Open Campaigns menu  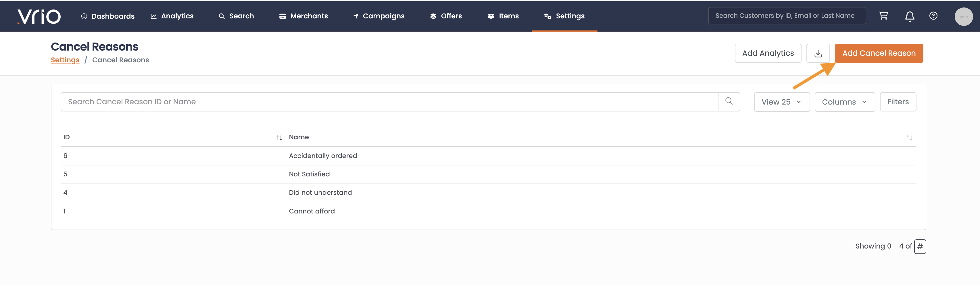(x=379, y=16)
